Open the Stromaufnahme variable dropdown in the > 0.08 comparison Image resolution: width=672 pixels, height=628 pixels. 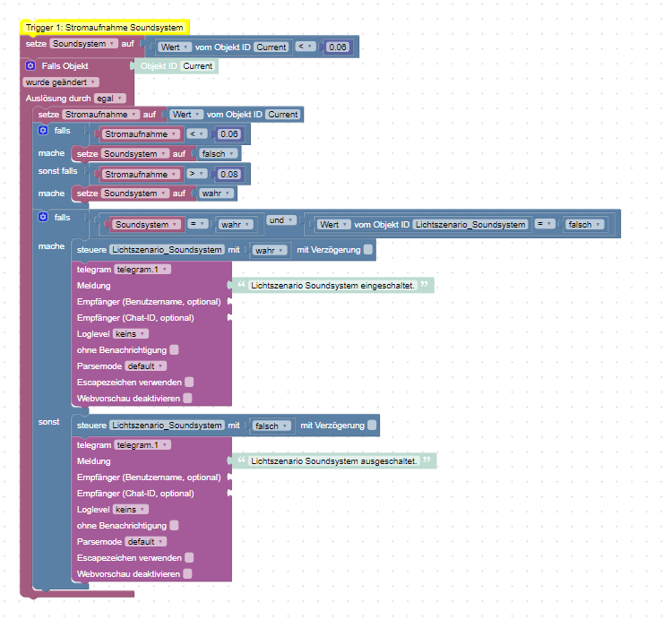tap(141, 175)
